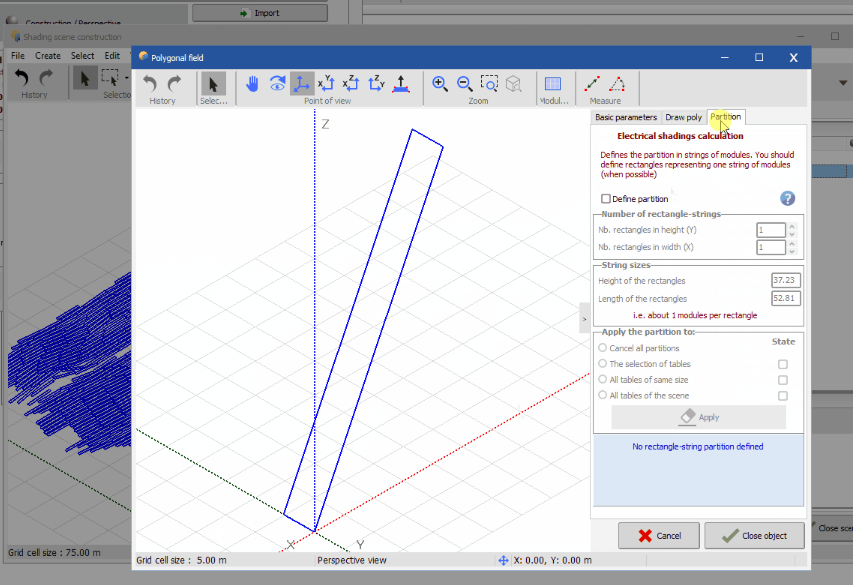Increase Nb. rectangles in width stepper
Viewport: 853px width, 585px height.
point(792,244)
